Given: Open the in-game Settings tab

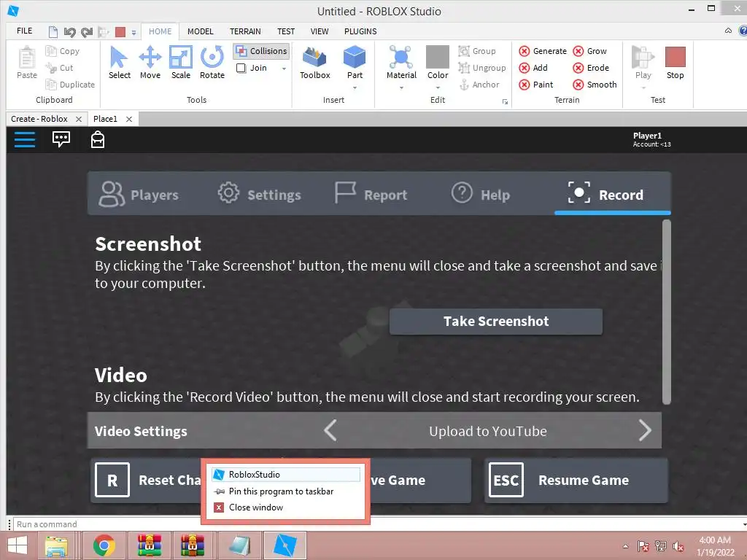Looking at the screenshot, I should (260, 194).
